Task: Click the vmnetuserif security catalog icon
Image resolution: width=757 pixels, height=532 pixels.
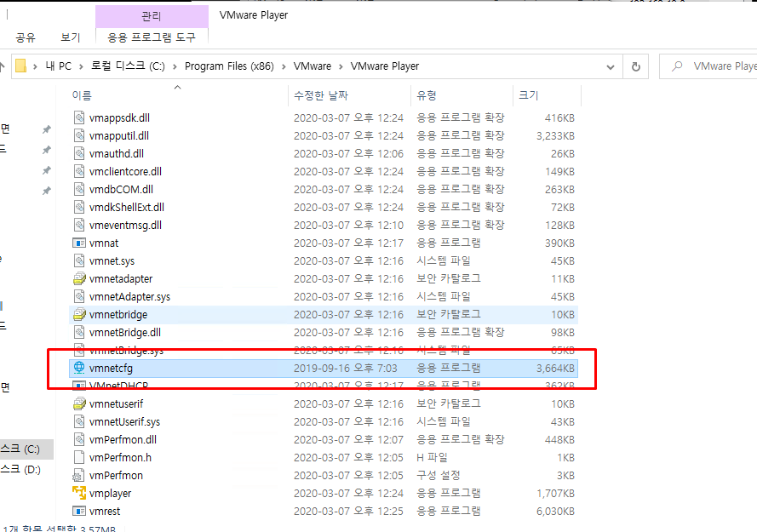Action: (x=79, y=403)
